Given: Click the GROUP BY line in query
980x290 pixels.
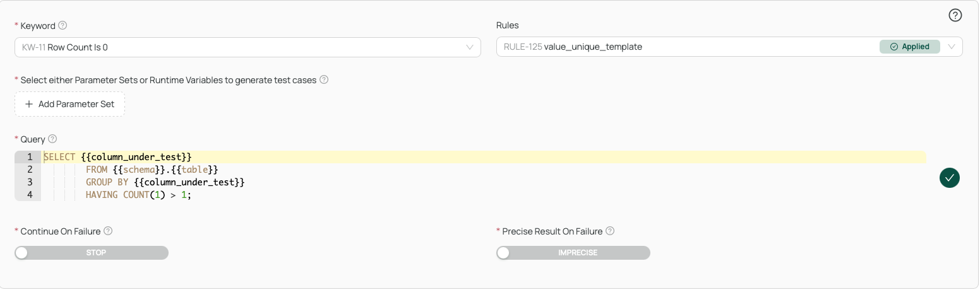Looking at the screenshot, I should coord(165,182).
